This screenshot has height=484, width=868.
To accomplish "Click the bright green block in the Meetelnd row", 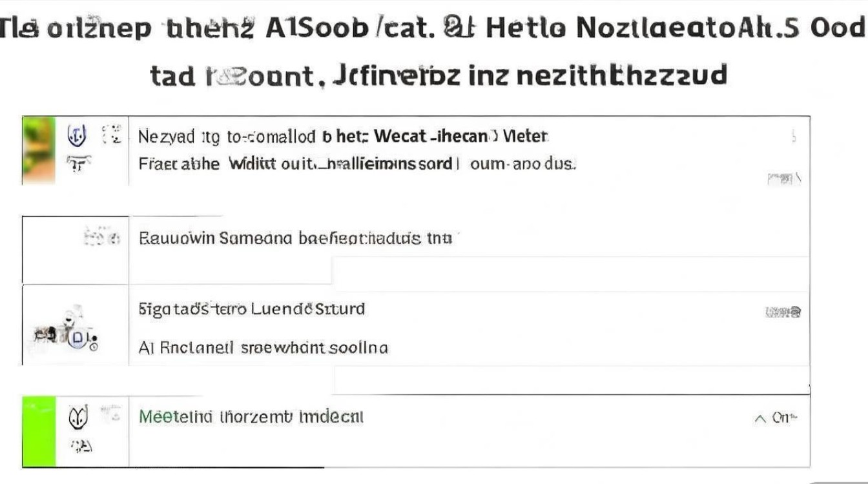I will click(40, 431).
